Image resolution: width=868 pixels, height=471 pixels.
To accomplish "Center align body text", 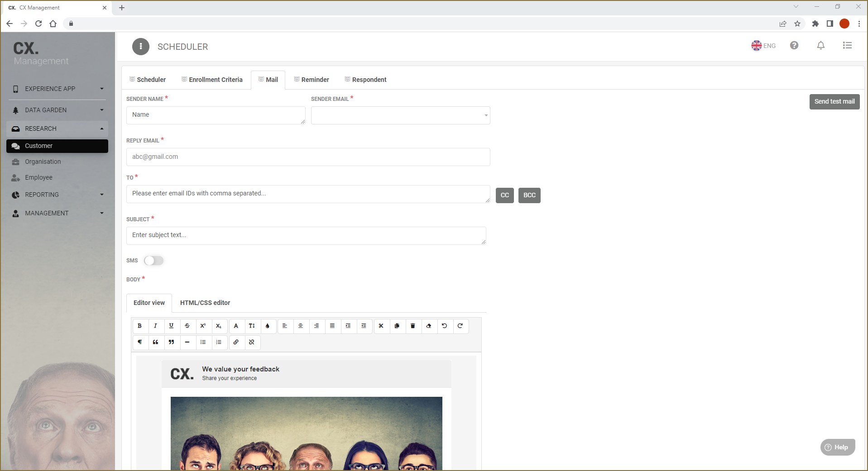I will [301, 326].
